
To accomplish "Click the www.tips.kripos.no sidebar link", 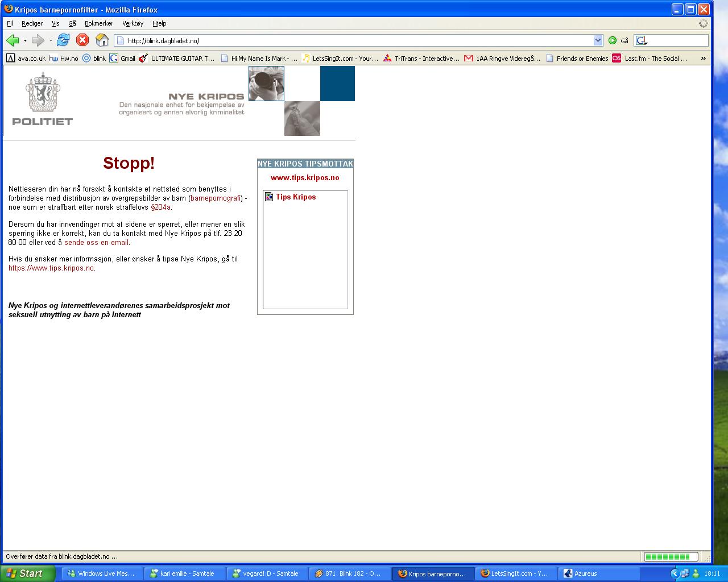I will [305, 177].
